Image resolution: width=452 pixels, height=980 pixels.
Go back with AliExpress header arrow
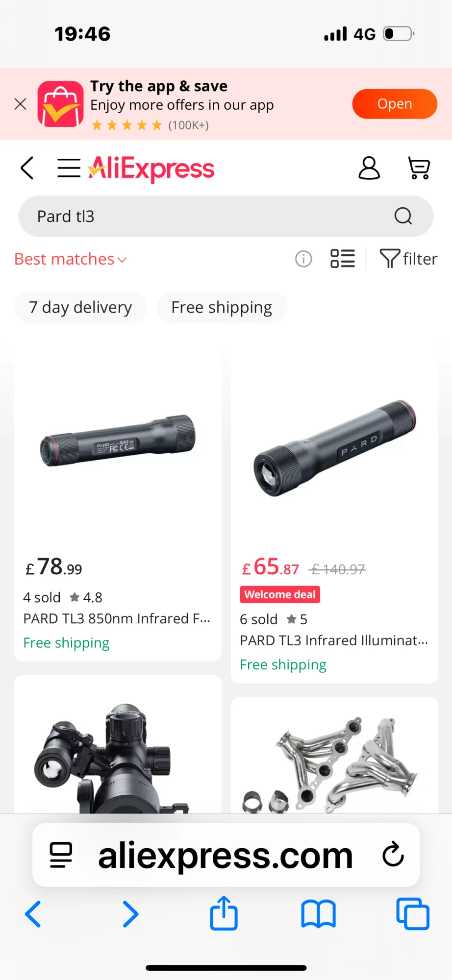(27, 168)
